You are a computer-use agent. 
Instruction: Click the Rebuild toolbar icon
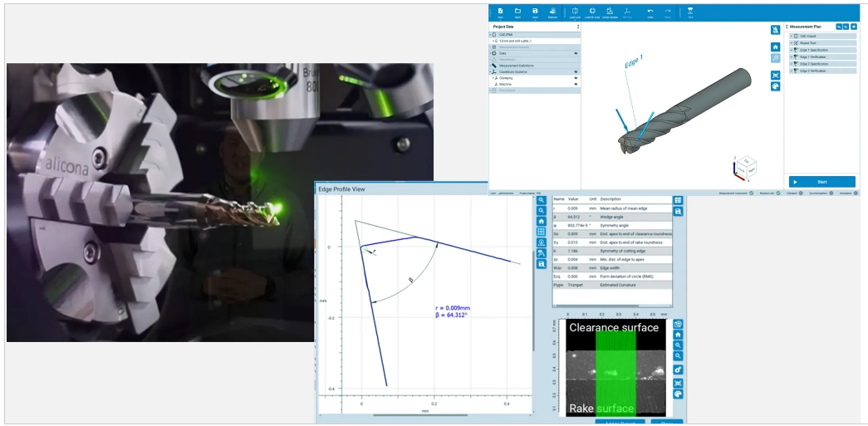tap(552, 11)
